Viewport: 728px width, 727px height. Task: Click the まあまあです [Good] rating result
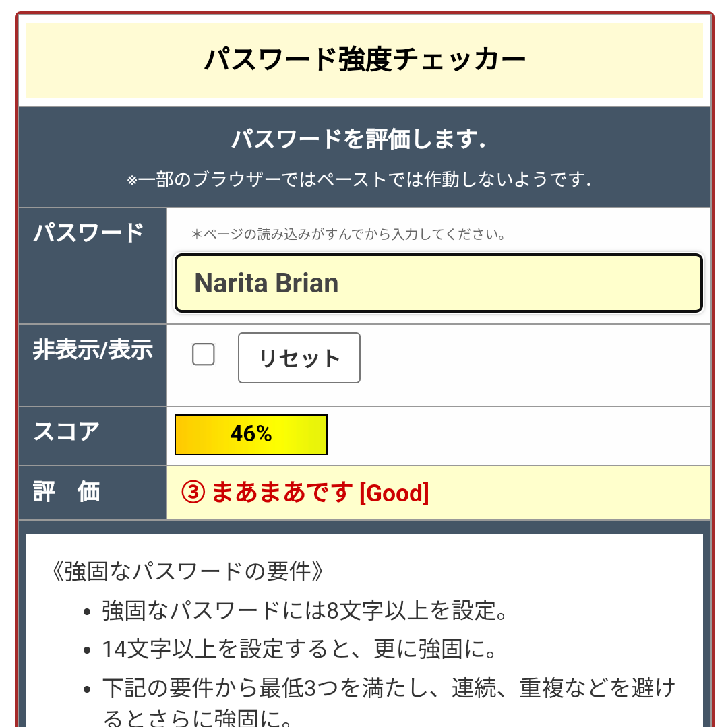pos(320,493)
